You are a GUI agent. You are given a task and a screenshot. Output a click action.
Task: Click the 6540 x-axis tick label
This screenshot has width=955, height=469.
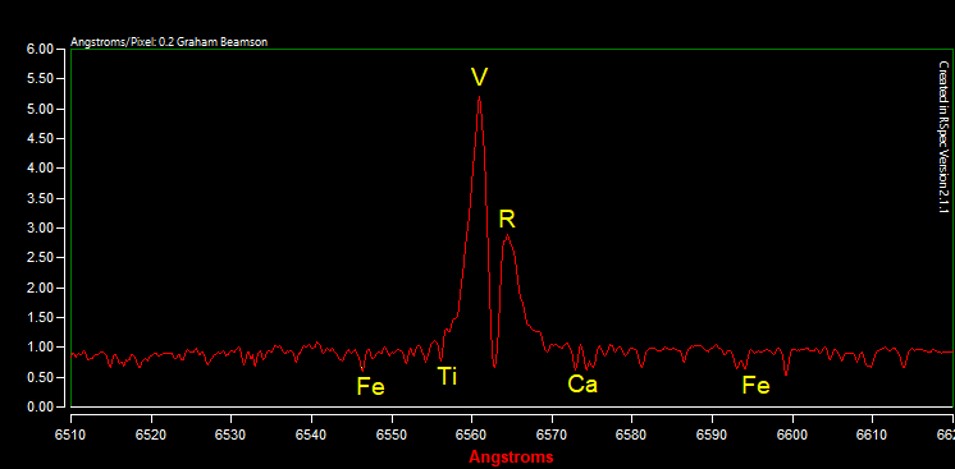point(311,436)
